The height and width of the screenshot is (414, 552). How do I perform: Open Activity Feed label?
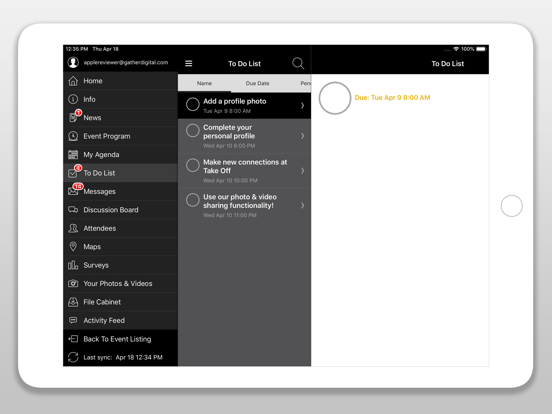104,320
